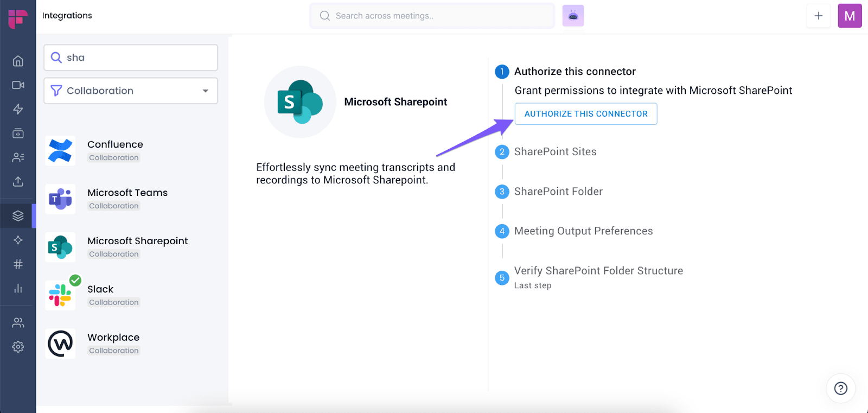Open the settings gear icon in sidebar
Image resolution: width=868 pixels, height=413 pixels.
[x=18, y=347]
